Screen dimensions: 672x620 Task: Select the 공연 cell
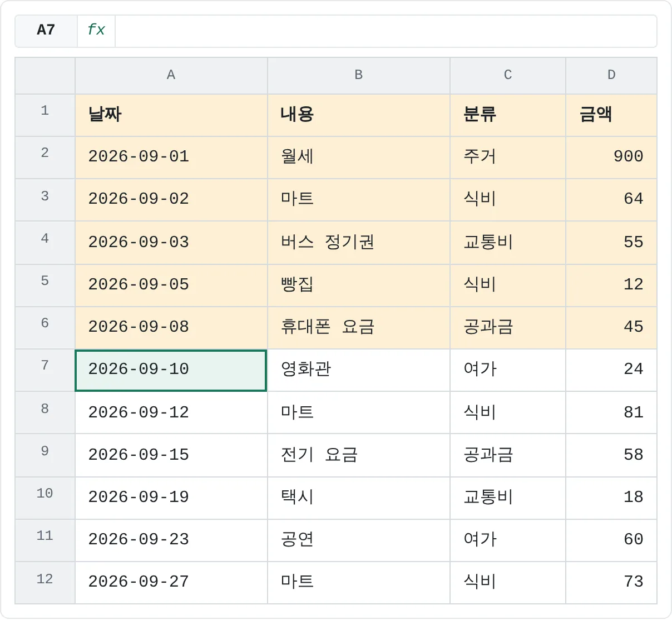(359, 540)
